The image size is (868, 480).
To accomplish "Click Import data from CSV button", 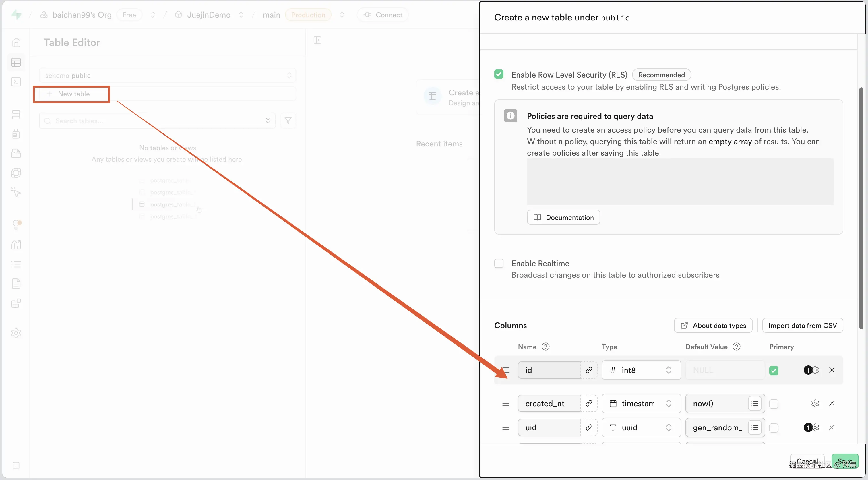I will point(802,325).
